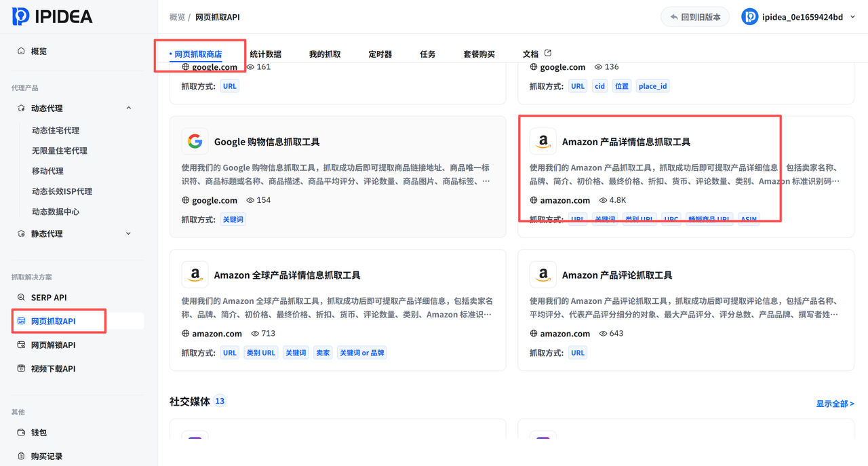Click the user avatar icon
868x466 pixels.
[x=749, y=17]
